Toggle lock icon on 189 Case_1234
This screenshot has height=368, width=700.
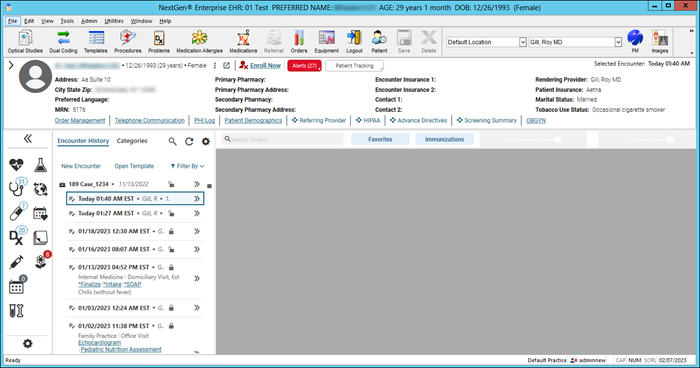[x=171, y=184]
